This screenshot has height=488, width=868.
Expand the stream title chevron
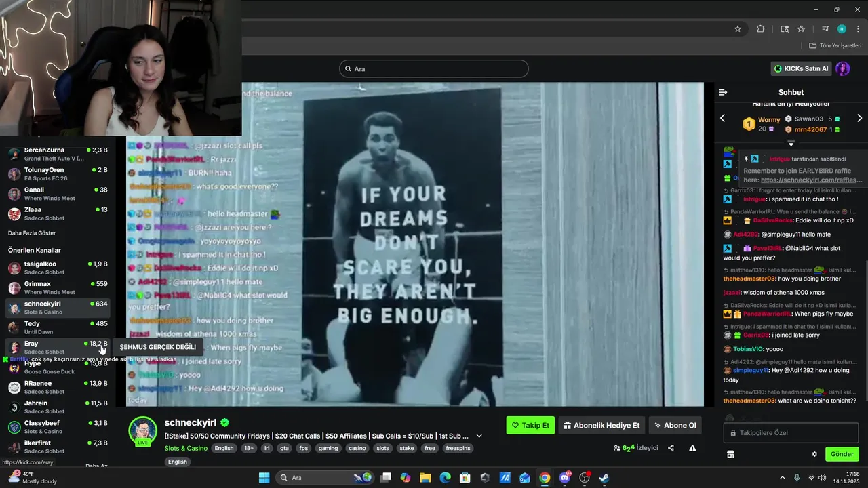point(479,436)
